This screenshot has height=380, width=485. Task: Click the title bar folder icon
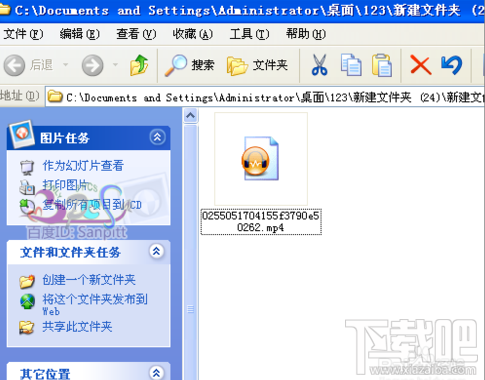coord(4,10)
